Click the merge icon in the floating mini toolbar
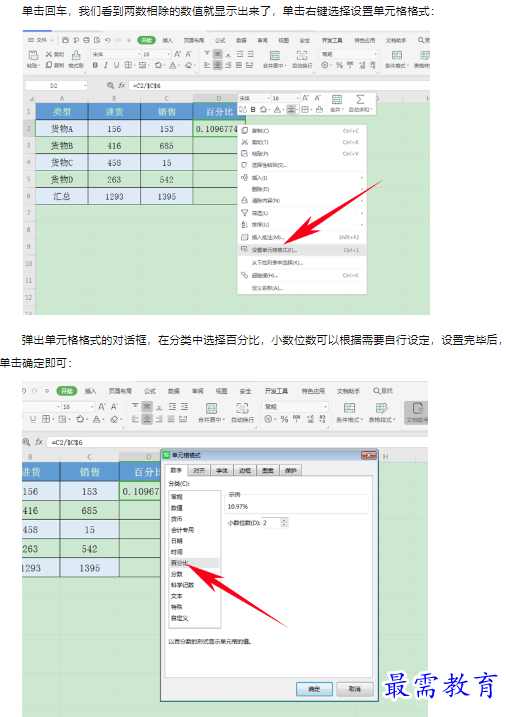This screenshot has height=717, width=506. point(336,99)
